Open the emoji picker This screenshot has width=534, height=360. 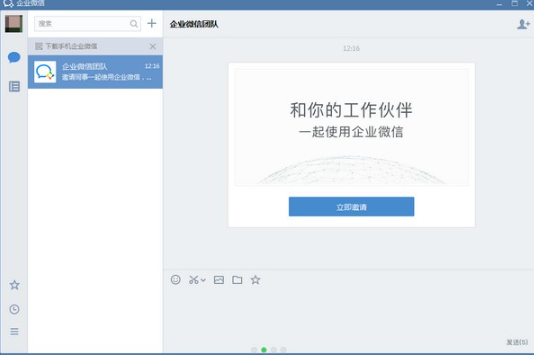click(176, 280)
